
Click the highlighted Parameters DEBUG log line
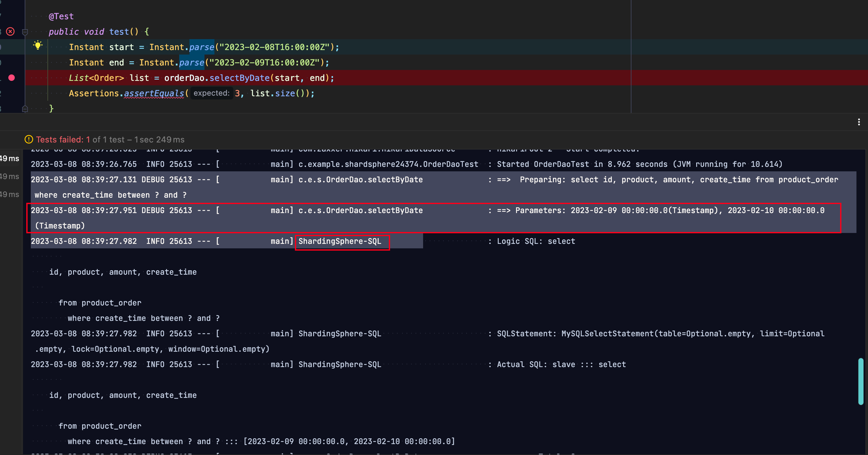point(404,210)
